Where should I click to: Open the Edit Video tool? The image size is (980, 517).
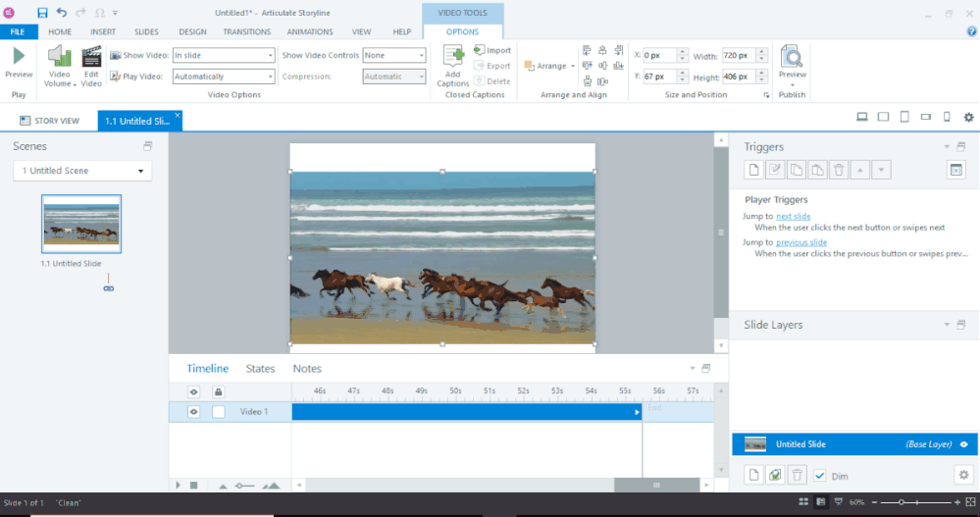point(91,67)
